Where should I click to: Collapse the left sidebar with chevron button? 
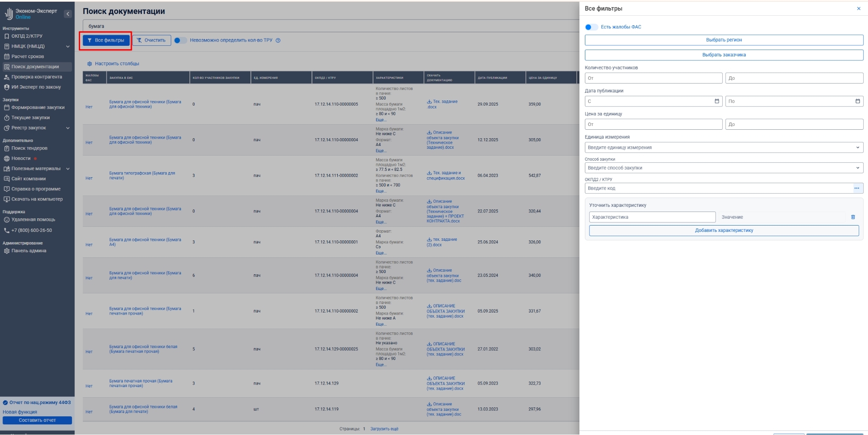[68, 14]
